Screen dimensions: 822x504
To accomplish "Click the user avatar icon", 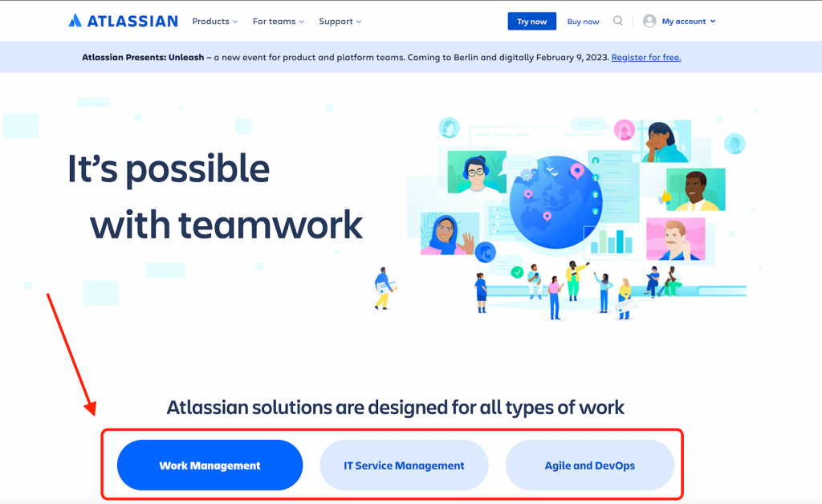I will coord(649,21).
